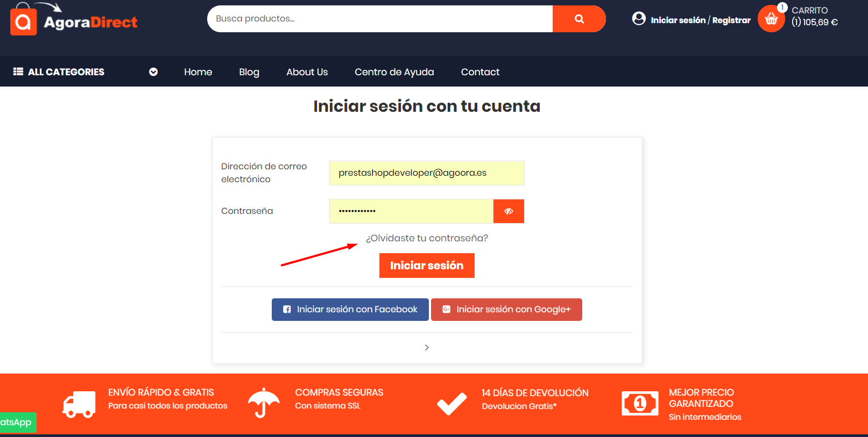Image resolution: width=868 pixels, height=437 pixels.
Task: Click the delivery truck icon
Action: point(79,404)
